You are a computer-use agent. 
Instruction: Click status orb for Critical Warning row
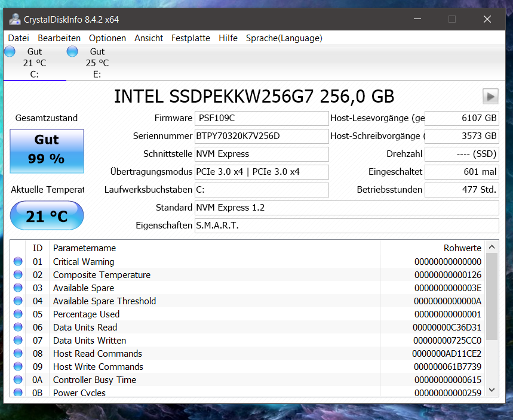pyautogui.click(x=18, y=261)
